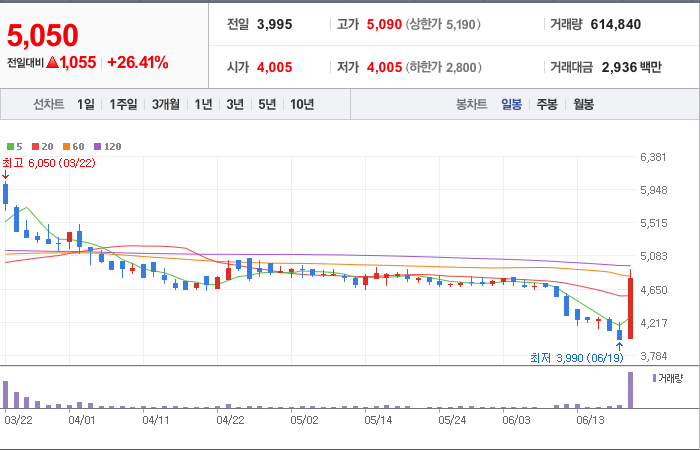This screenshot has height=450, width=700.
Task: Click the 전일 value 3,995
Action: point(275,24)
